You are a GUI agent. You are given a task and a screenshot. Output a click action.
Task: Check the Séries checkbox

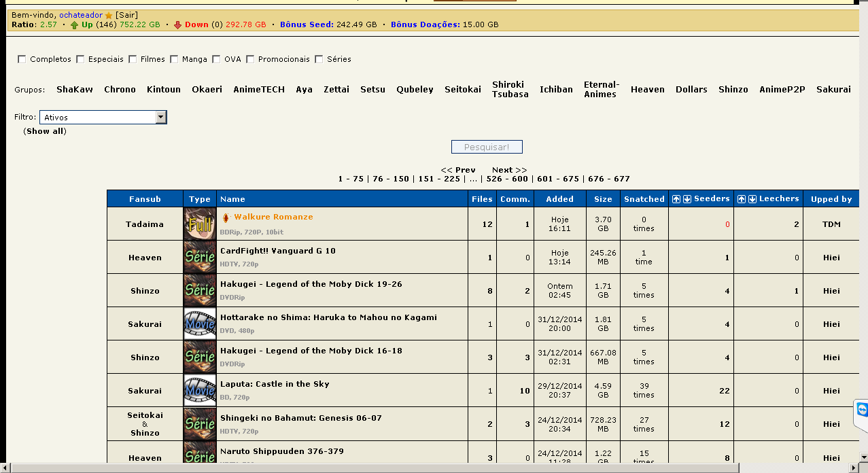point(319,59)
